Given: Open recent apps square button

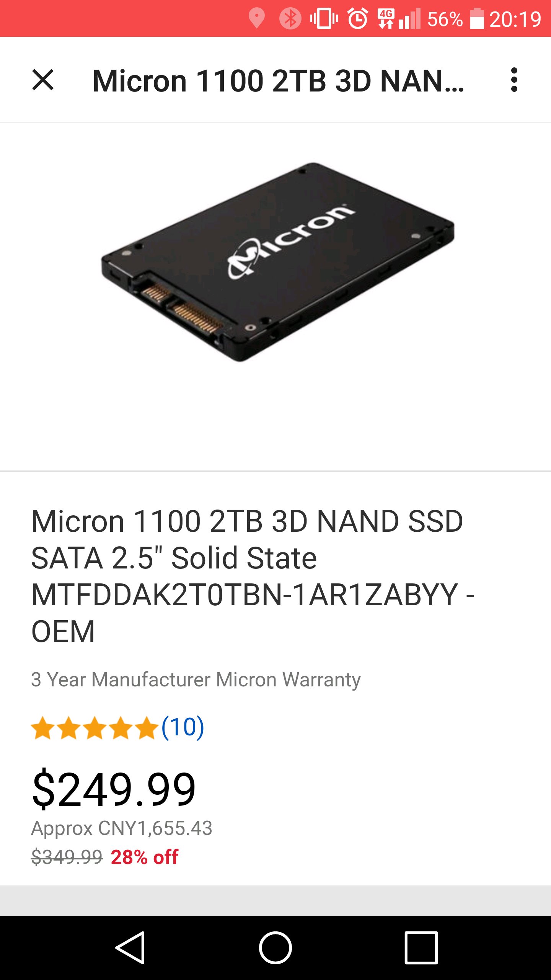Looking at the screenshot, I should coord(421,947).
